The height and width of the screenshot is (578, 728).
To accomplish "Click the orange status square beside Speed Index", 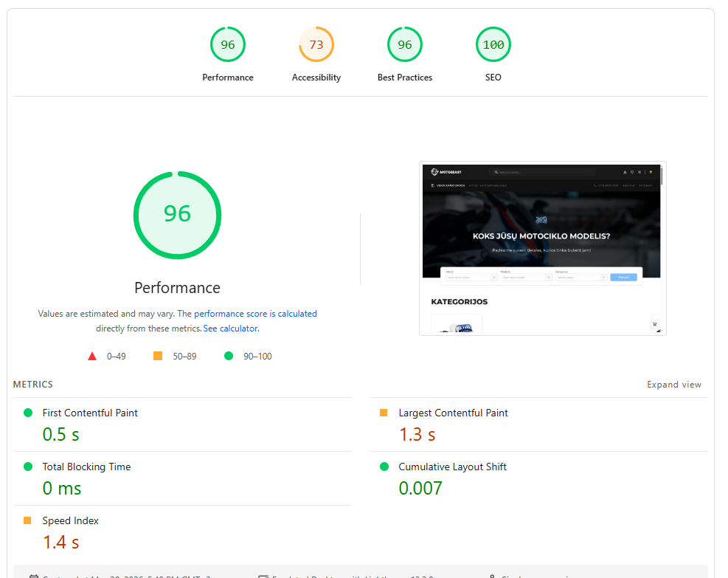I will tap(27, 520).
